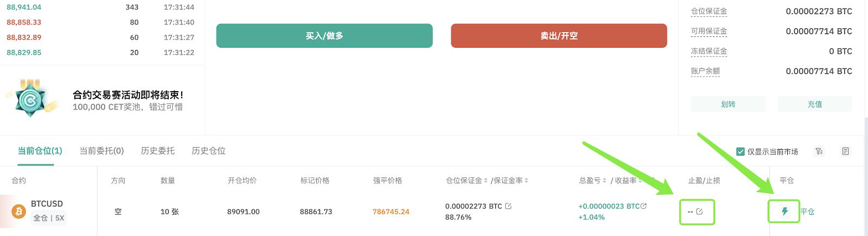
Task: Click the green 买入/做多 button
Action: tap(324, 36)
